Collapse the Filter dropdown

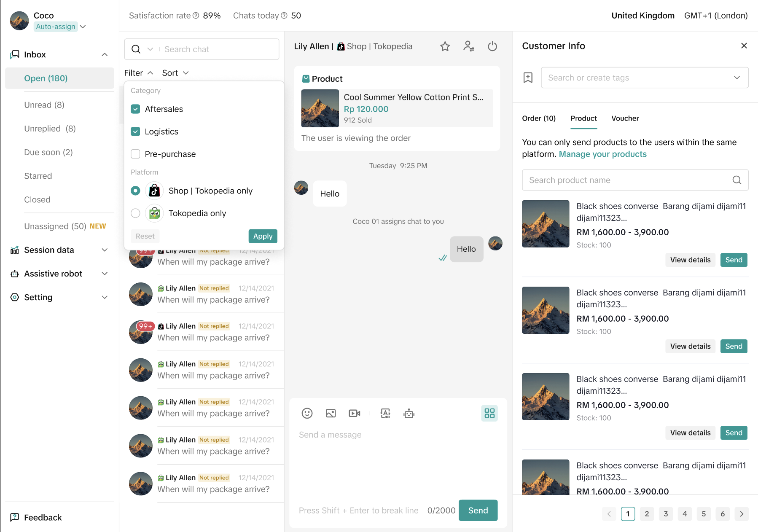tap(139, 73)
